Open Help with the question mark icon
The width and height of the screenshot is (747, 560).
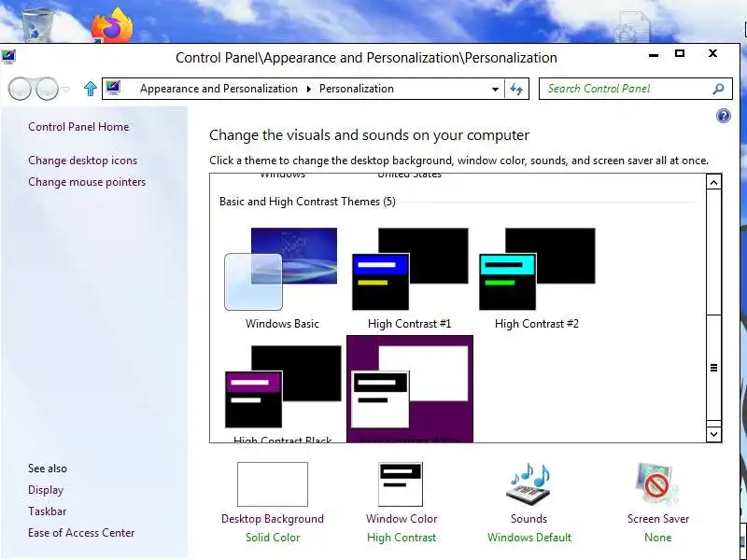point(723,116)
